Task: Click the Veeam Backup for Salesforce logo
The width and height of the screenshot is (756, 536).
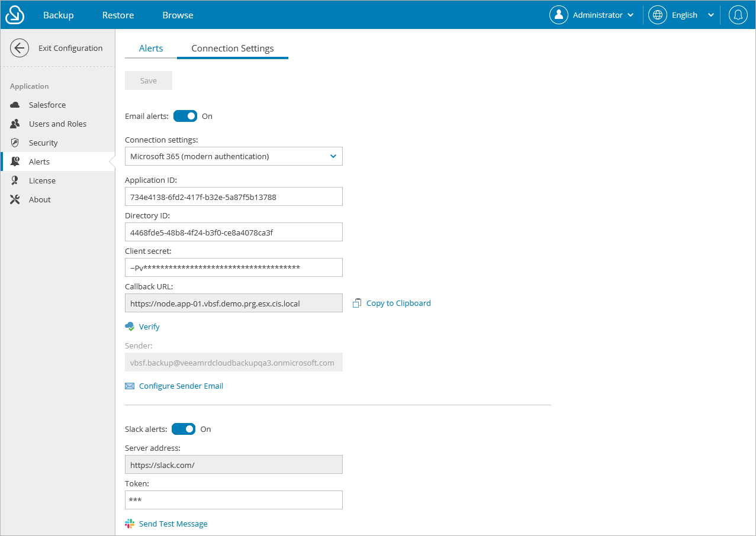Action: [x=15, y=15]
